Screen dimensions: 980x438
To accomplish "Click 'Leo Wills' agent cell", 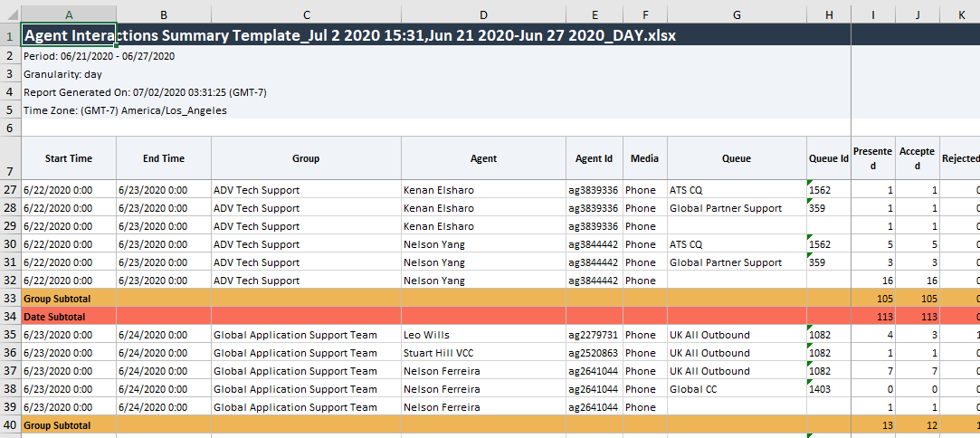I will click(x=484, y=334).
